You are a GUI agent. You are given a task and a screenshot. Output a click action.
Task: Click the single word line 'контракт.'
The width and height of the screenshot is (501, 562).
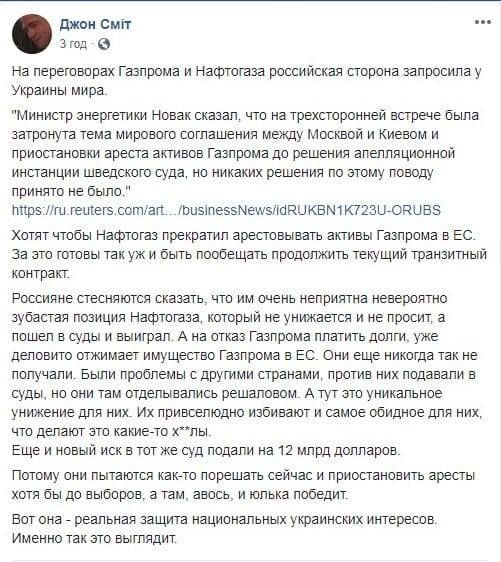[x=40, y=273]
